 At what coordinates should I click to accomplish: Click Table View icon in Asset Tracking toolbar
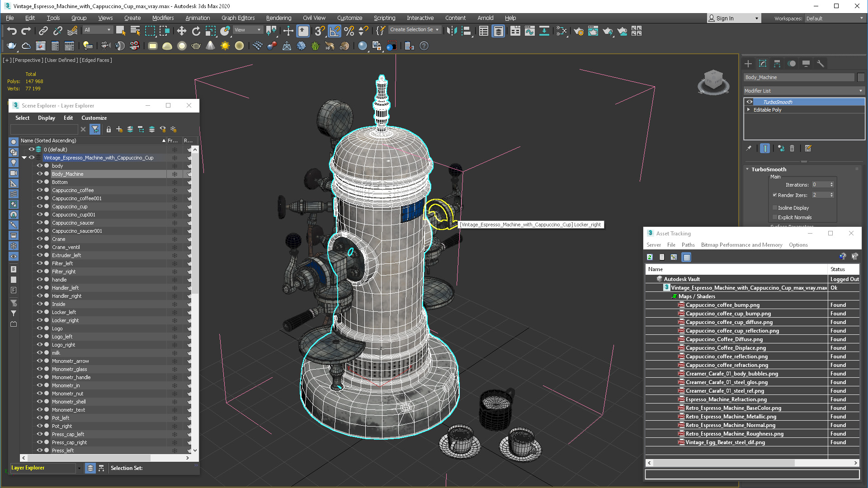(687, 257)
